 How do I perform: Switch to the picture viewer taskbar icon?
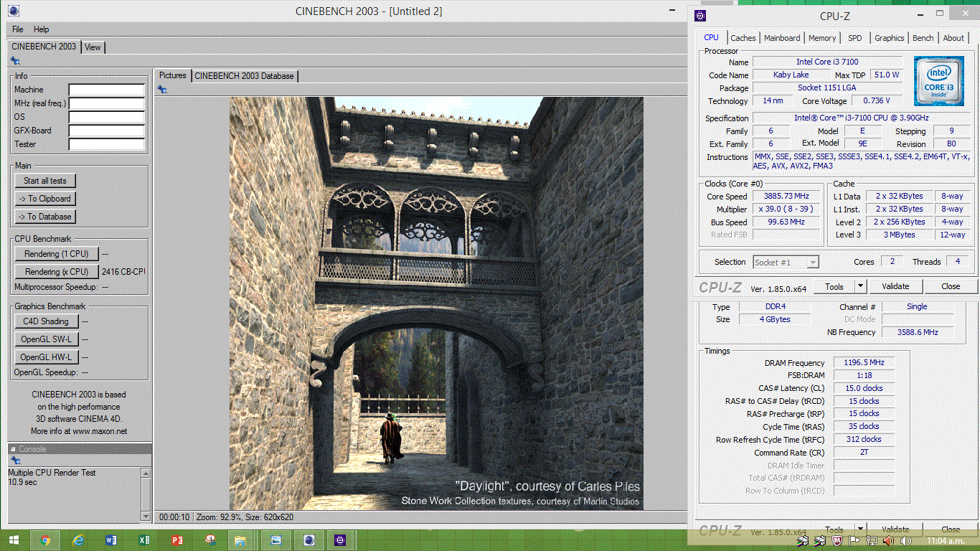click(x=276, y=540)
